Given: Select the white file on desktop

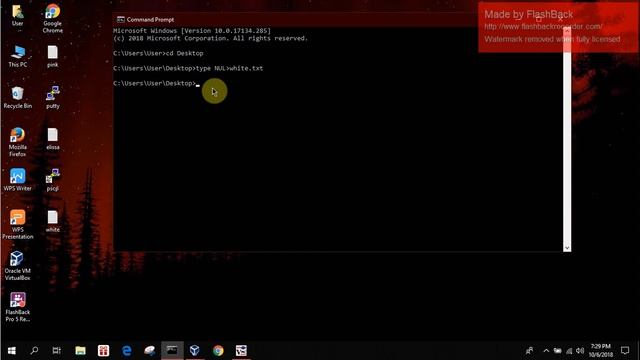Looking at the screenshot, I should pos(53,222).
